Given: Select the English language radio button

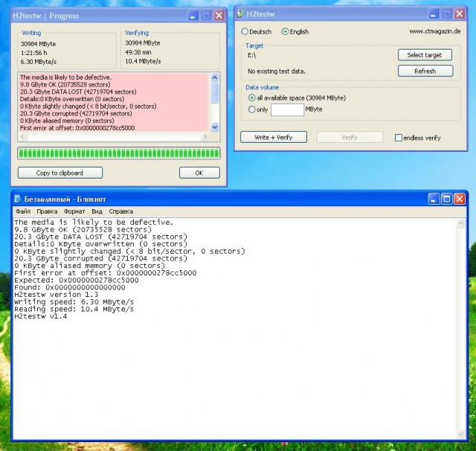Looking at the screenshot, I should [x=285, y=31].
